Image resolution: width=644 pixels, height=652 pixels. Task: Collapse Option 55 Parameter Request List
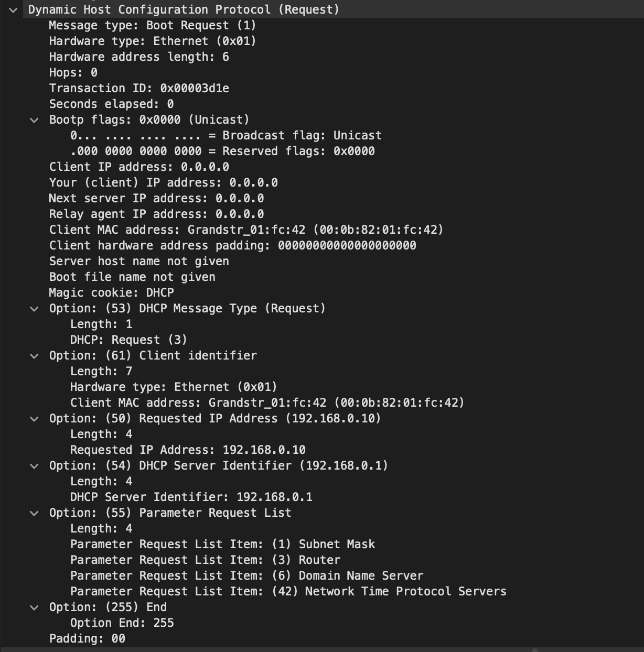click(34, 513)
